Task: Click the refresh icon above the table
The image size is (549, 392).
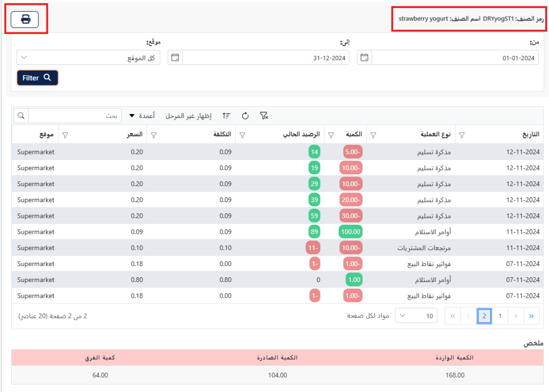Action: coord(246,115)
